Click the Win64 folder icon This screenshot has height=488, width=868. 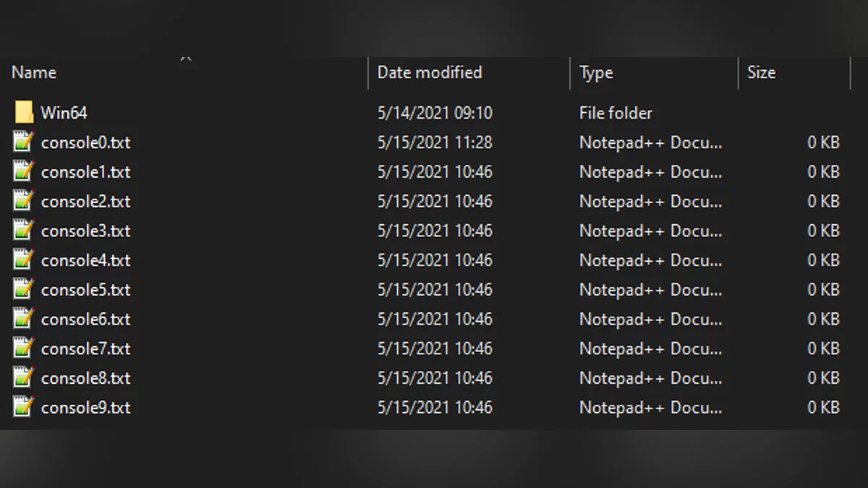pyautogui.click(x=24, y=113)
